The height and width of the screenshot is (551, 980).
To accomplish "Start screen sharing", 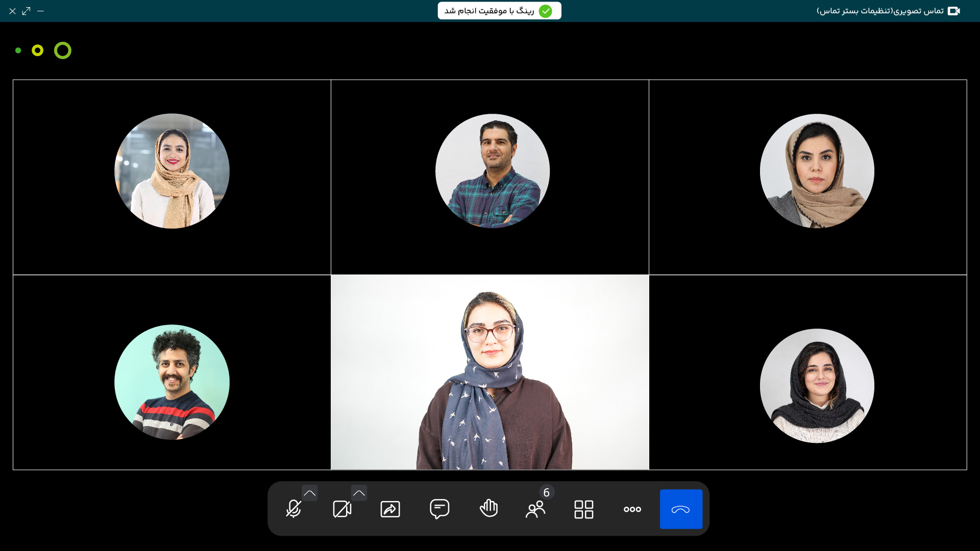I will tap(390, 509).
